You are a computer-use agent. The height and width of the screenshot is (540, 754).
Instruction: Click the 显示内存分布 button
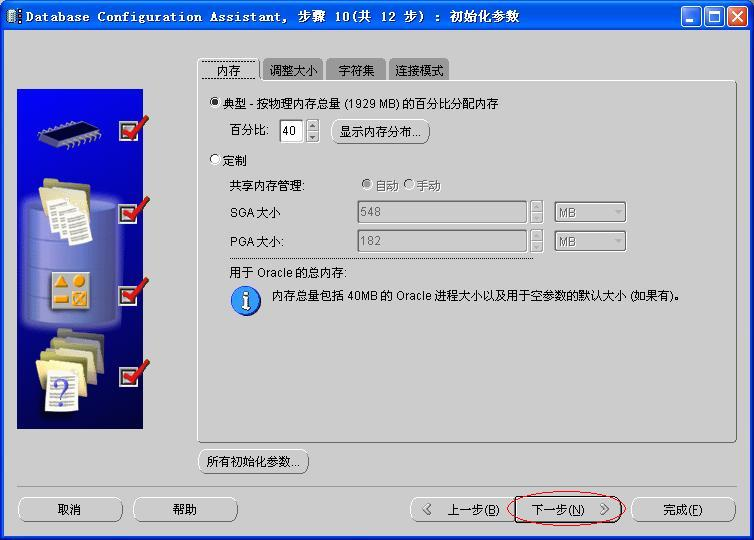point(380,131)
